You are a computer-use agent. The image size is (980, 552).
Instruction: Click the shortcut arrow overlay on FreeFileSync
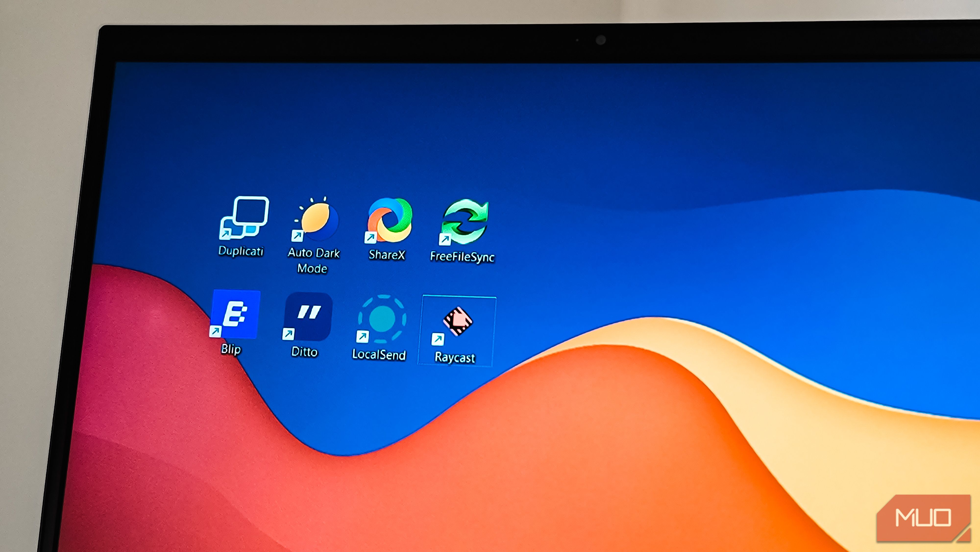(445, 239)
